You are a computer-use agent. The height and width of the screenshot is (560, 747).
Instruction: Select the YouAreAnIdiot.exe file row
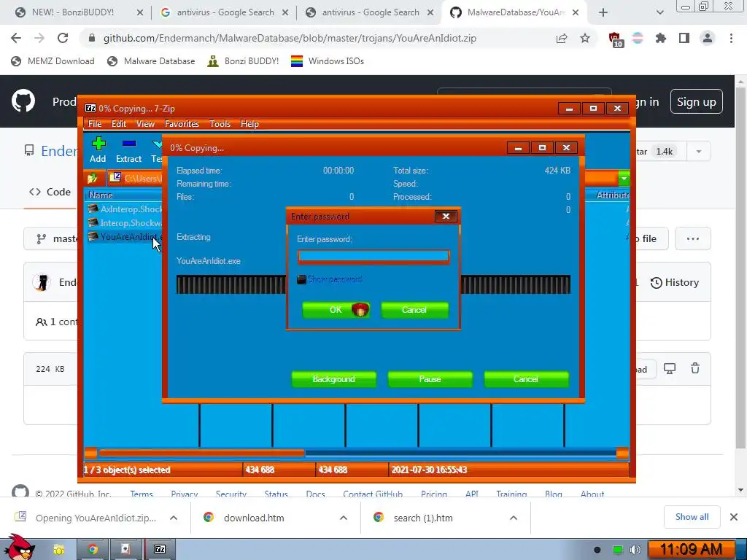pos(124,237)
